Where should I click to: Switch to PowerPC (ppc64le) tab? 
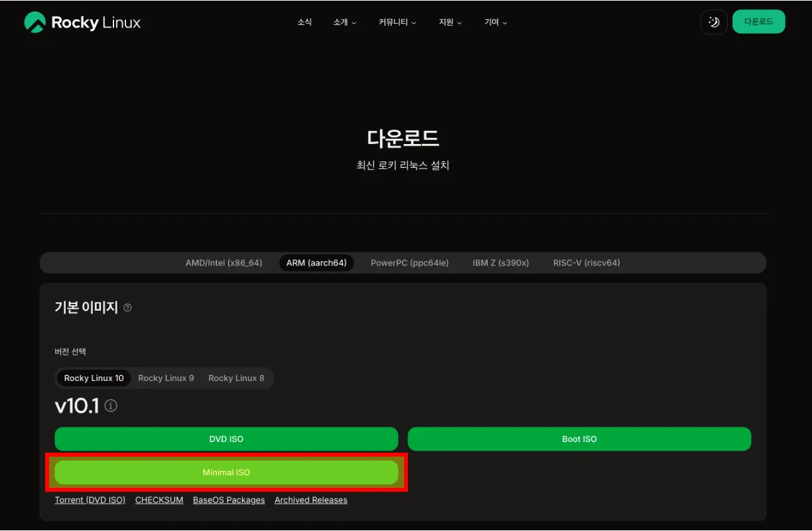[409, 263]
